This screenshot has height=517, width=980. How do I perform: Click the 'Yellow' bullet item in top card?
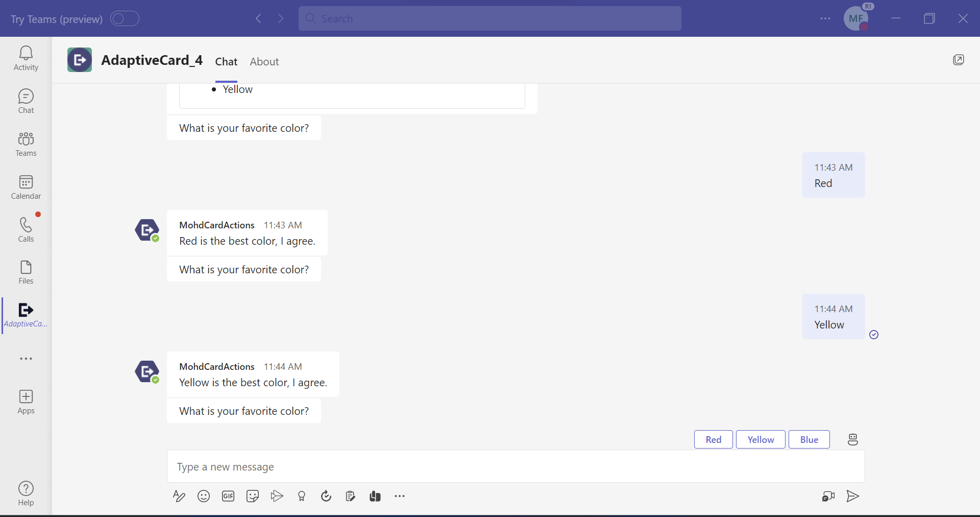click(x=238, y=89)
